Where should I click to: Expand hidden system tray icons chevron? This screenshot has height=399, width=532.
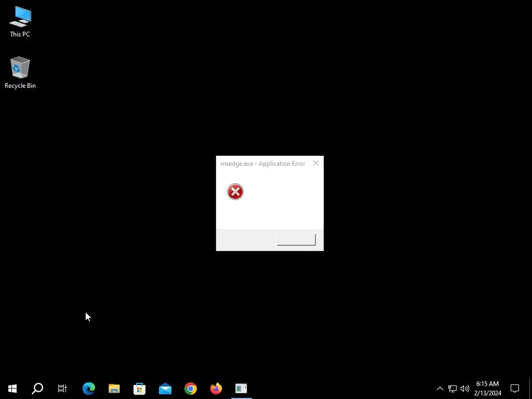pos(440,389)
